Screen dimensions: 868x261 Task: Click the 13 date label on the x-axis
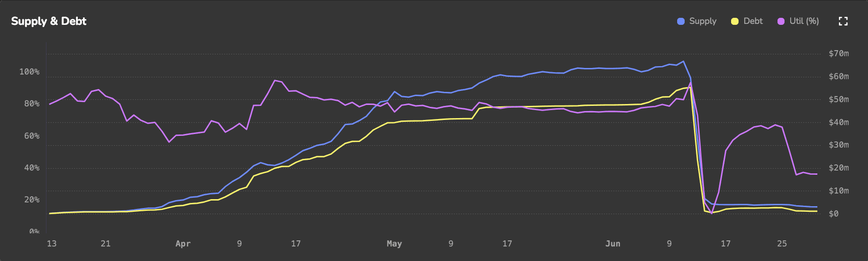point(52,244)
